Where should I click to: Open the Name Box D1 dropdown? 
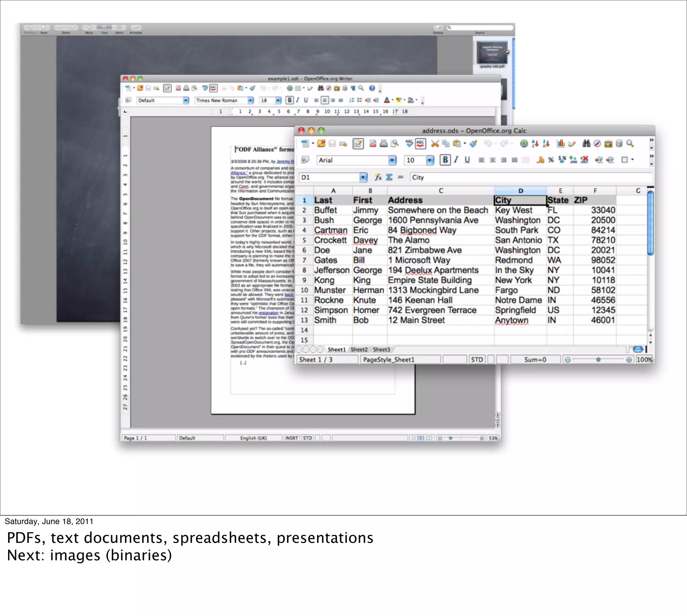point(363,177)
